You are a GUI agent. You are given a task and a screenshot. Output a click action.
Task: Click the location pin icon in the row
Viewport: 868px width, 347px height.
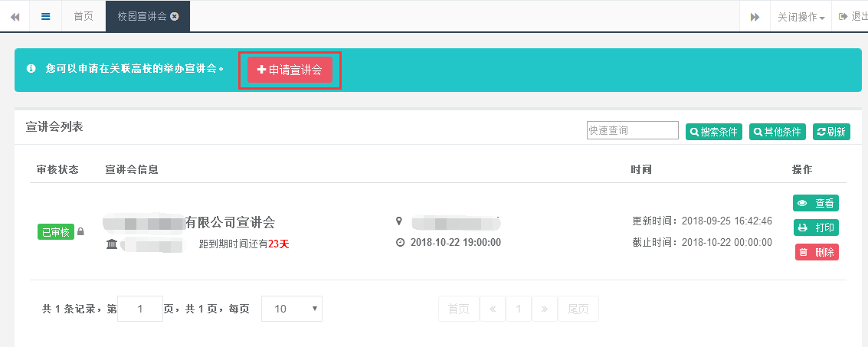pos(398,221)
